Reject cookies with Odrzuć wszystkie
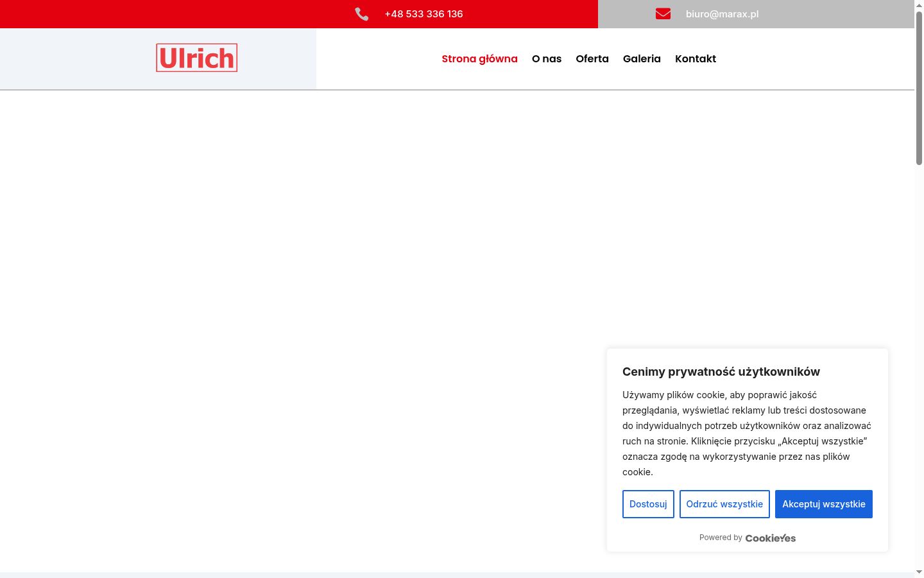The height and width of the screenshot is (578, 924). 724,504
